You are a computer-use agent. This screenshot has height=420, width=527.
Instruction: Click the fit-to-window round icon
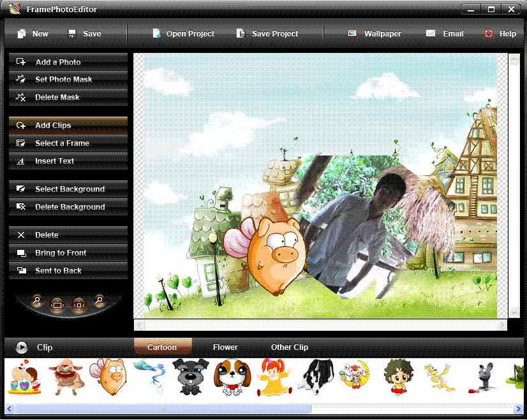[57, 305]
